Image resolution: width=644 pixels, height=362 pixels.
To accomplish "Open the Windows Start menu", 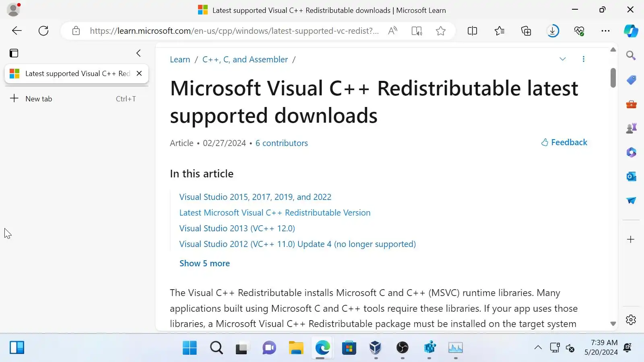I will pyautogui.click(x=190, y=348).
